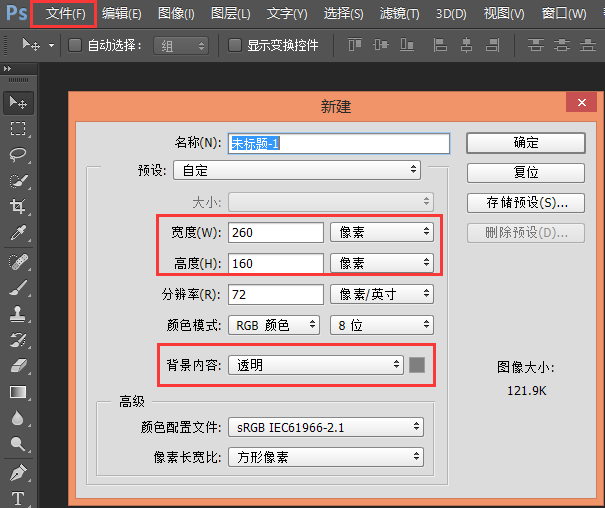Open the 文件(F) menu
This screenshot has height=508, width=605.
[65, 14]
